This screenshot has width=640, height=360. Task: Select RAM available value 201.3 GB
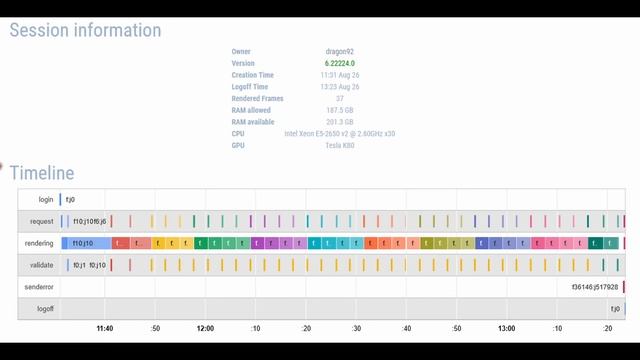[x=340, y=122]
